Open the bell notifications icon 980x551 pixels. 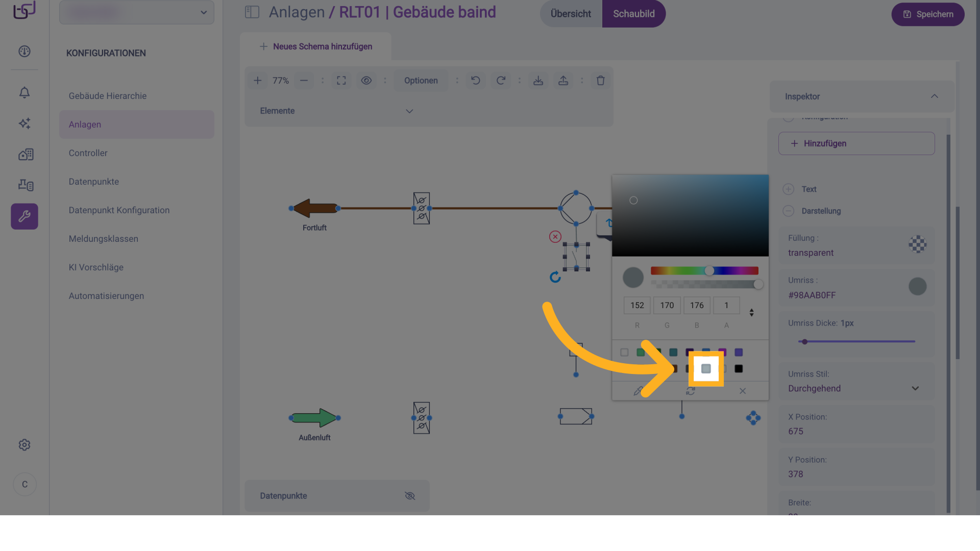(x=24, y=92)
